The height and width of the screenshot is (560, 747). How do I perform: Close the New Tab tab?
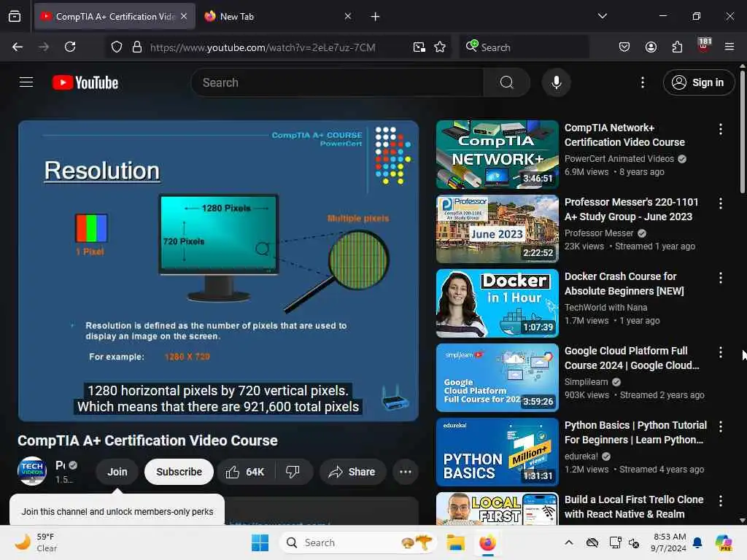click(x=348, y=16)
